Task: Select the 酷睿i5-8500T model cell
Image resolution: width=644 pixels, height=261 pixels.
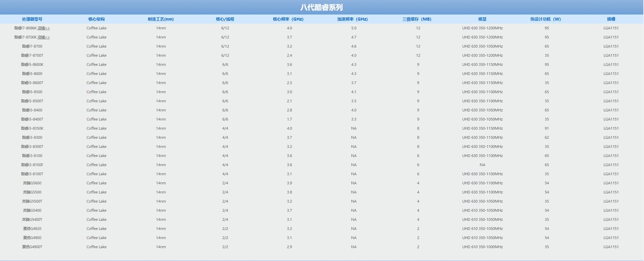Action: pos(32,101)
